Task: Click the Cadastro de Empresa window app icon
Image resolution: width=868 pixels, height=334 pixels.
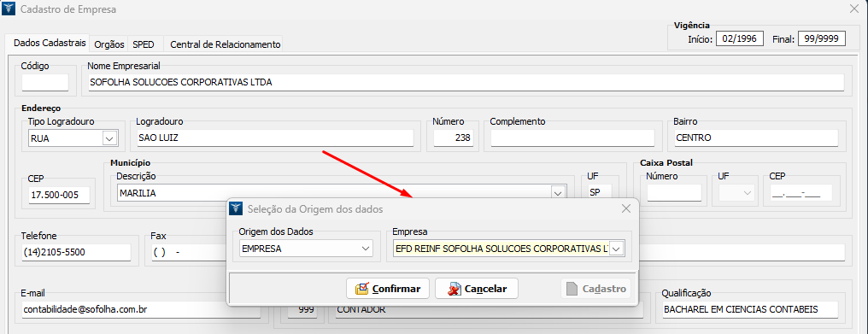Action: pos(9,9)
